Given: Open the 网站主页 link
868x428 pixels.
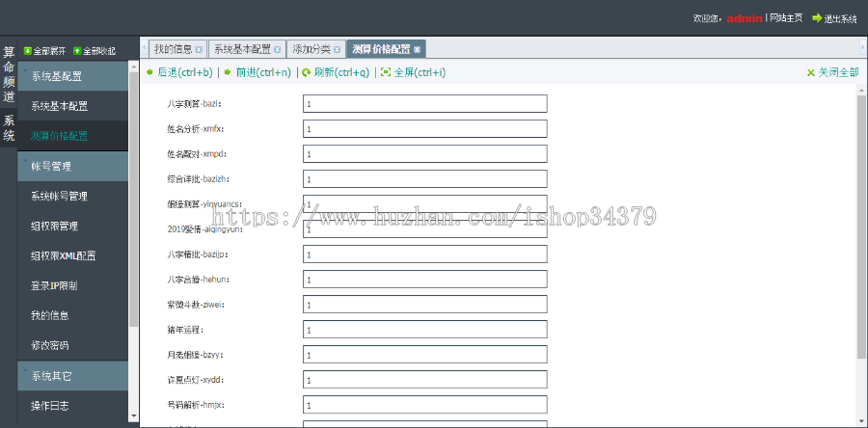Looking at the screenshot, I should click(x=785, y=18).
